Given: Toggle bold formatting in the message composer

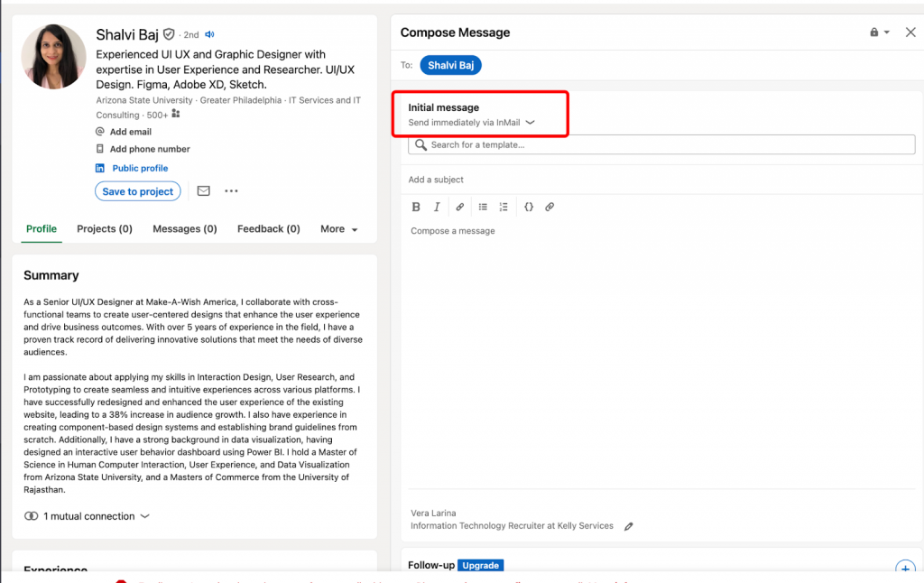Looking at the screenshot, I should (x=416, y=207).
